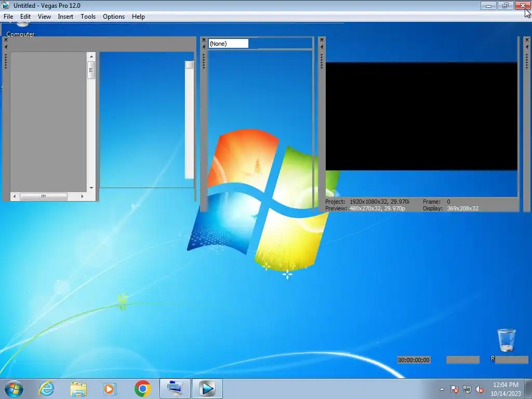Click the left arrow of the horizontal scrollbar
Viewport: 532px width, 399px height.
point(14,196)
